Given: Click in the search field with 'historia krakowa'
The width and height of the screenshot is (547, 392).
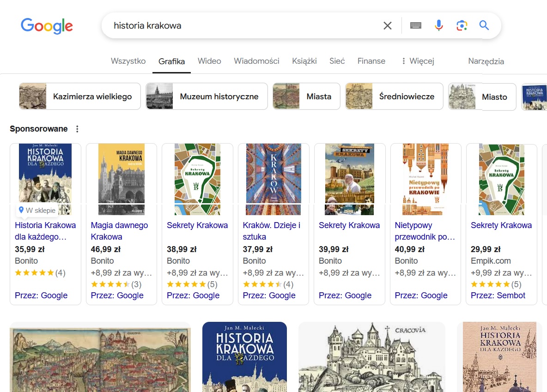Looking at the screenshot, I should pos(240,26).
